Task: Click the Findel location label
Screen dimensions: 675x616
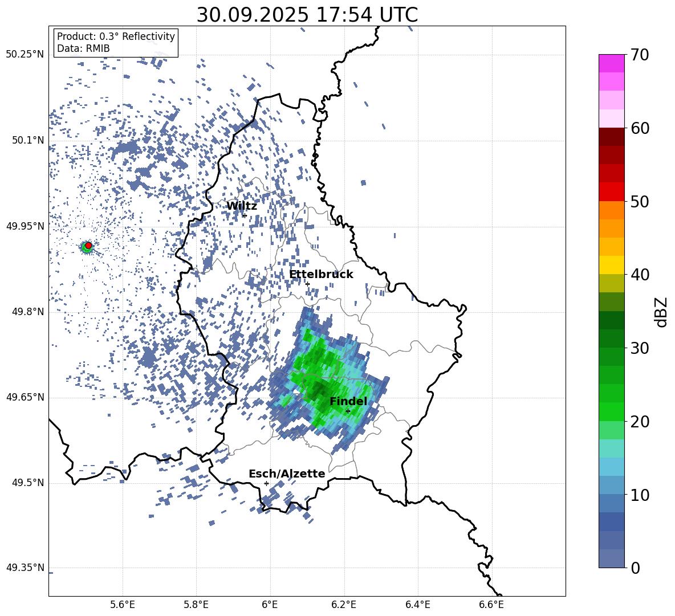Action: pos(348,401)
